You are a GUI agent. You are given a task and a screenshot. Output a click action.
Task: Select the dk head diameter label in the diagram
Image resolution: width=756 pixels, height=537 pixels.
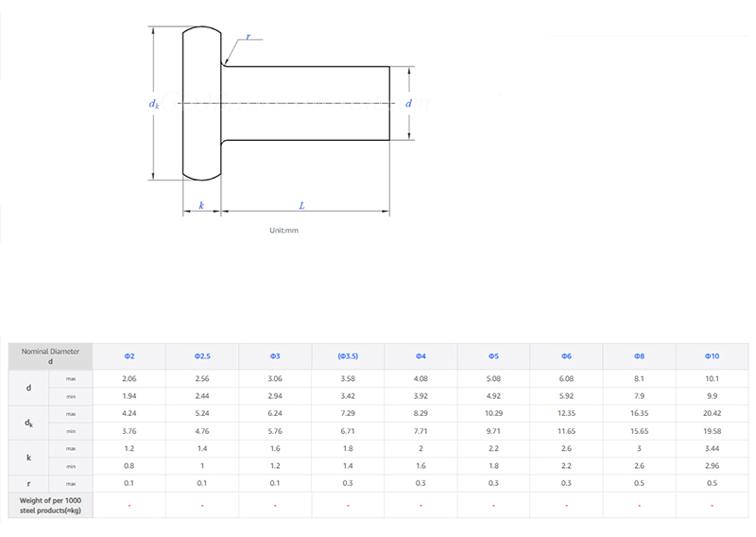154,103
